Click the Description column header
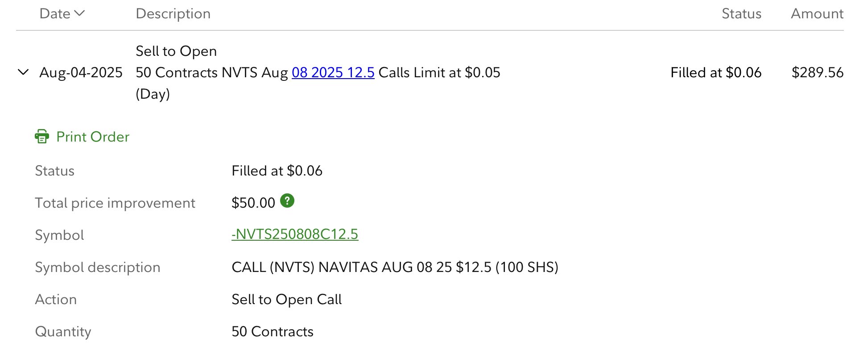868x347 pixels. click(173, 14)
